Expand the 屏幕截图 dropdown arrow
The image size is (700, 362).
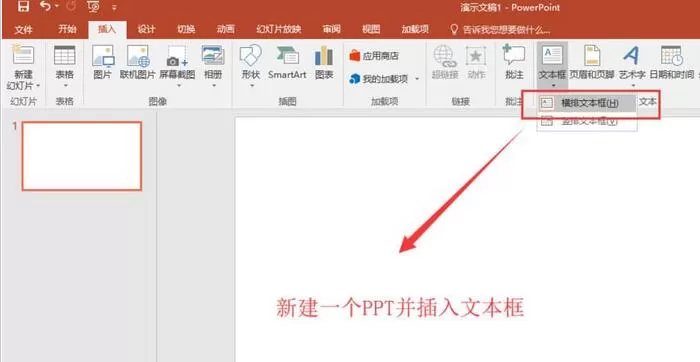pyautogui.click(x=178, y=85)
